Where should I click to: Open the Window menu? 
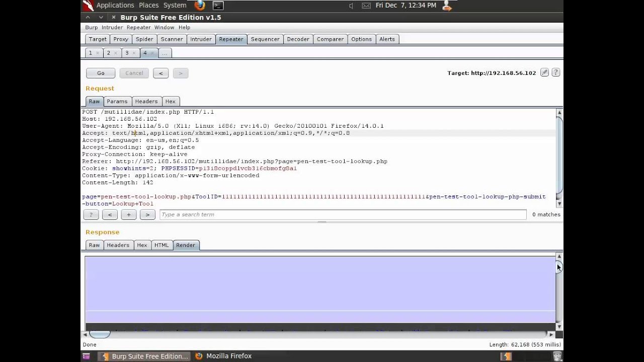pos(164,28)
